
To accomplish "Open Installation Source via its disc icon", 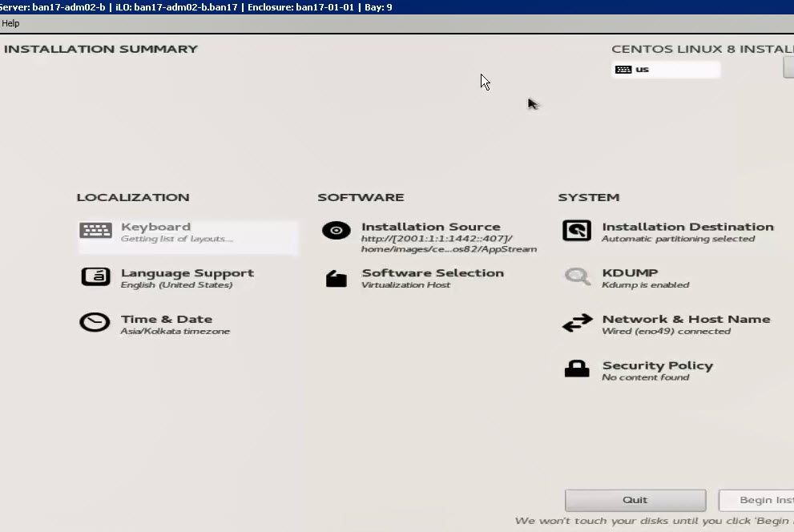I will tap(336, 231).
